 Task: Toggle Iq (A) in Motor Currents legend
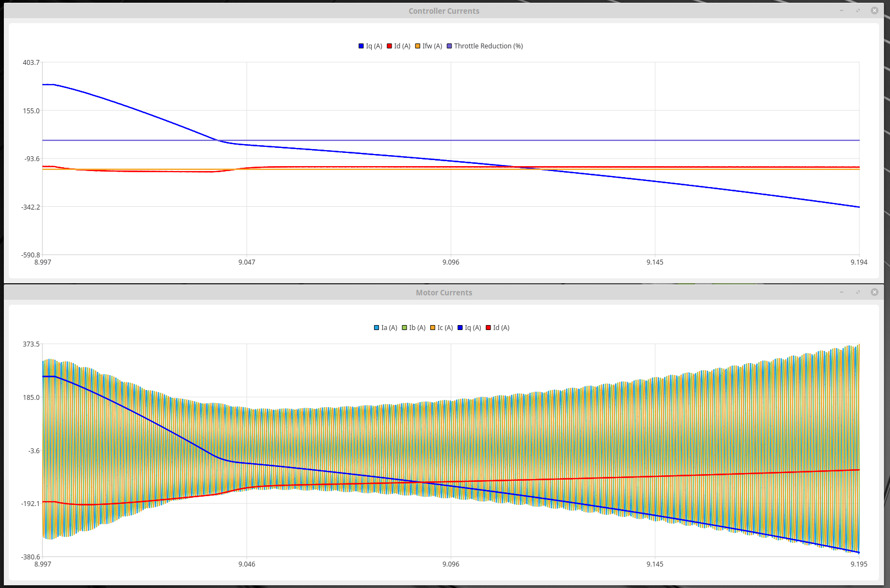469,328
